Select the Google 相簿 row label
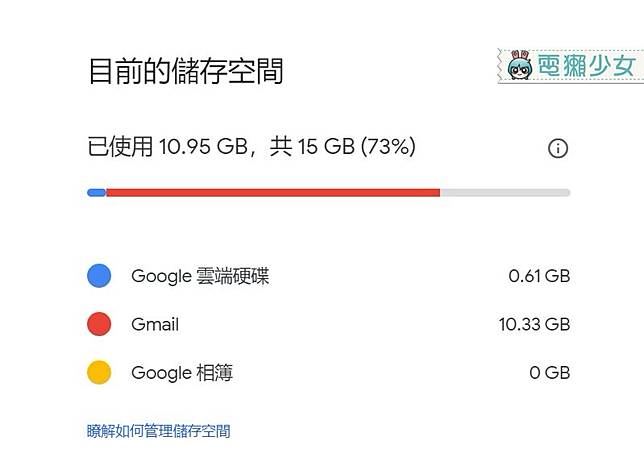 [x=182, y=373]
